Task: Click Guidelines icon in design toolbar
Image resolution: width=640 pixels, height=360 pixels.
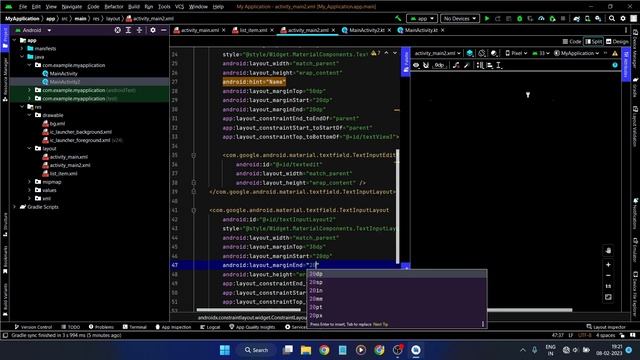Action: 499,65
